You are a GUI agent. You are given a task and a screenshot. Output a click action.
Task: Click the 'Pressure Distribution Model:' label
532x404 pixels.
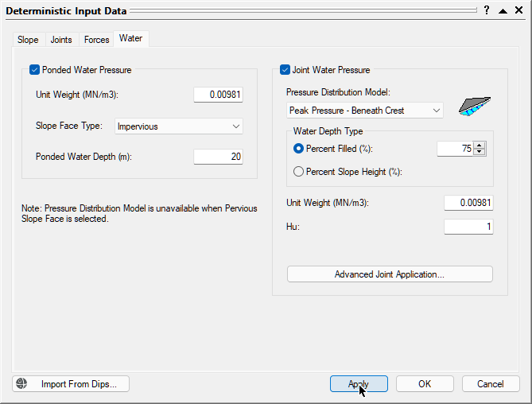click(338, 92)
